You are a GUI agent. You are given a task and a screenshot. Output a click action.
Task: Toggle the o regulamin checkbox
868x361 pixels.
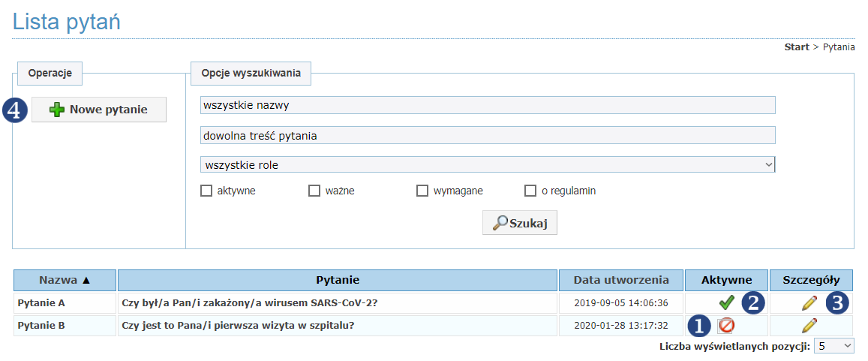(x=530, y=191)
